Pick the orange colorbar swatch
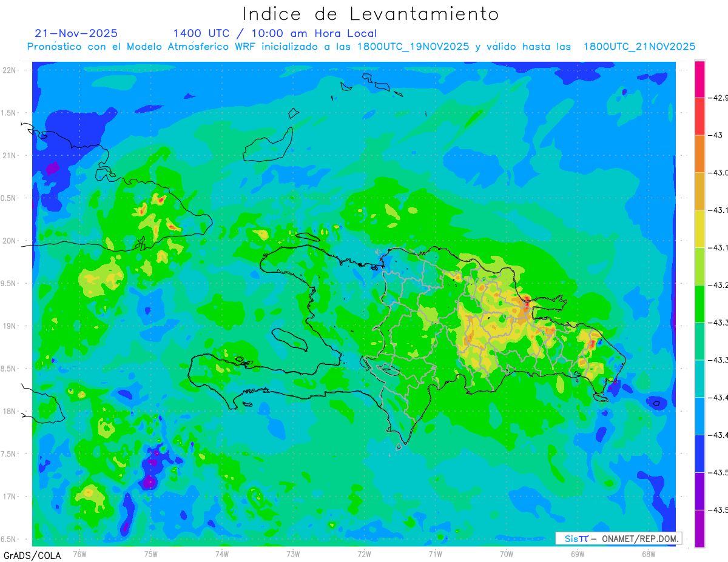This screenshot has height=562, width=728. (x=699, y=154)
